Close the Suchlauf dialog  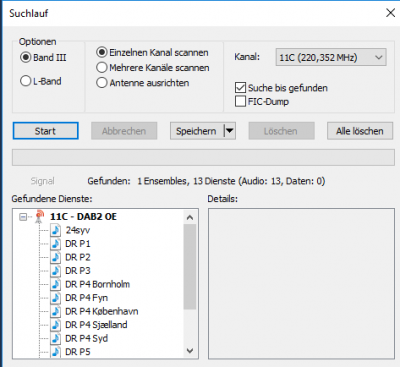tap(390, 13)
